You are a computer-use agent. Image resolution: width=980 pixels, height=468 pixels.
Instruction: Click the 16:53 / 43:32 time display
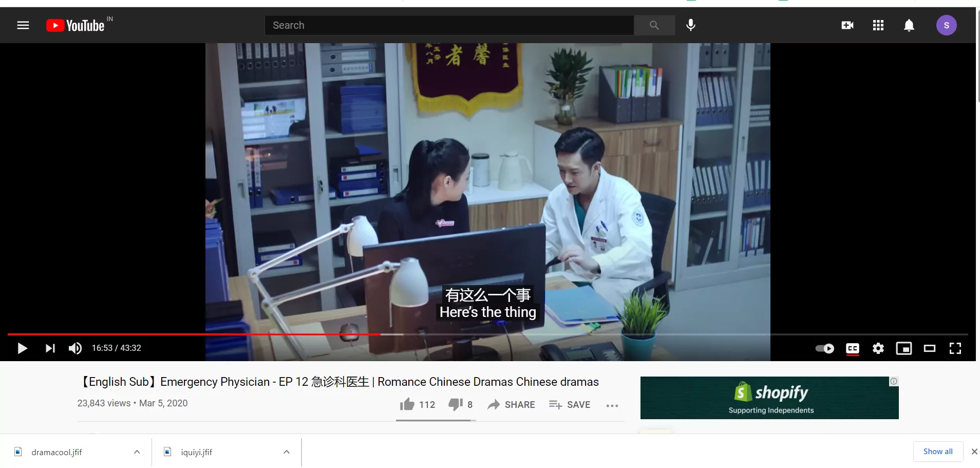(117, 348)
